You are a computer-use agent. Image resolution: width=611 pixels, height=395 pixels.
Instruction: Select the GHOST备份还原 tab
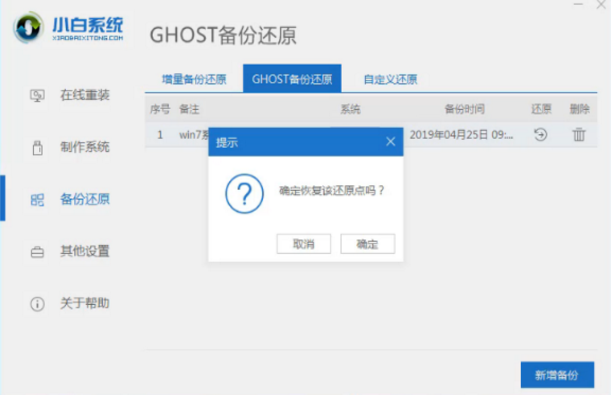[x=292, y=79]
